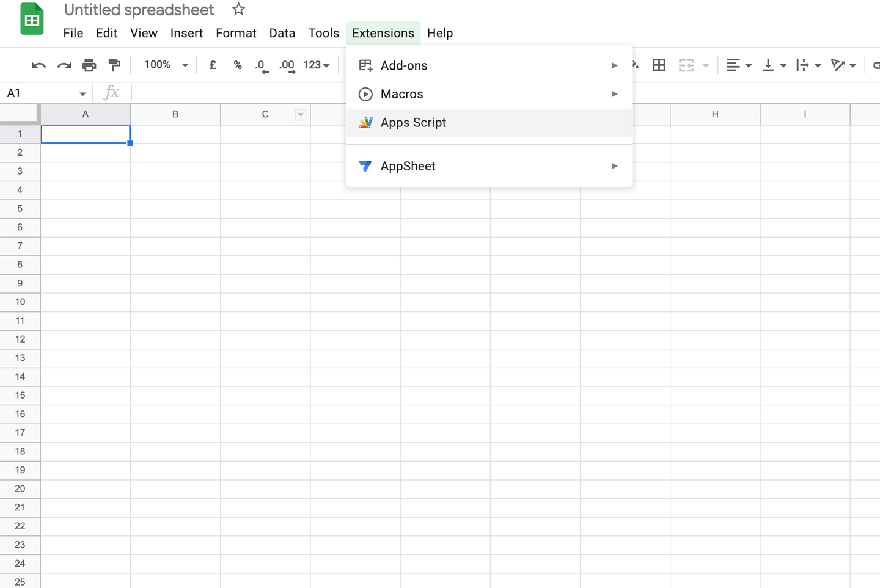Open the Data menu
Viewport: 880px width, 588px height.
(282, 33)
